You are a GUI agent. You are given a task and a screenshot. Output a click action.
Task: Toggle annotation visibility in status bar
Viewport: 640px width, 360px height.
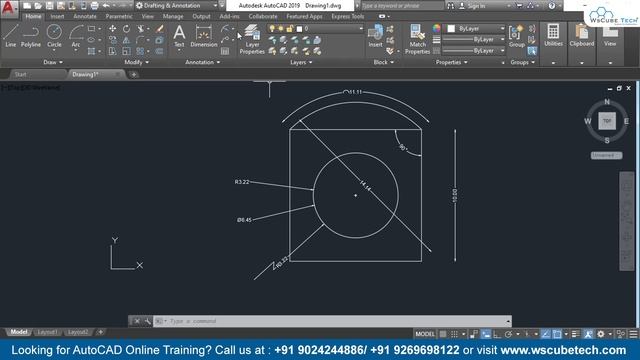[588, 334]
